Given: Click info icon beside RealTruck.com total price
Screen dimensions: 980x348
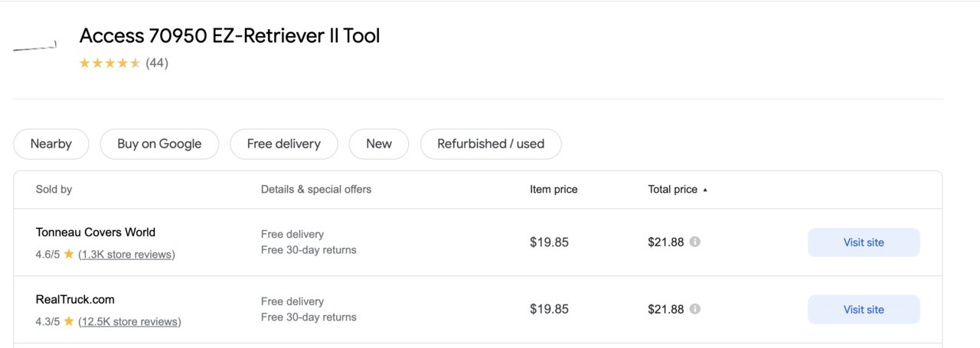Looking at the screenshot, I should coord(694,309).
